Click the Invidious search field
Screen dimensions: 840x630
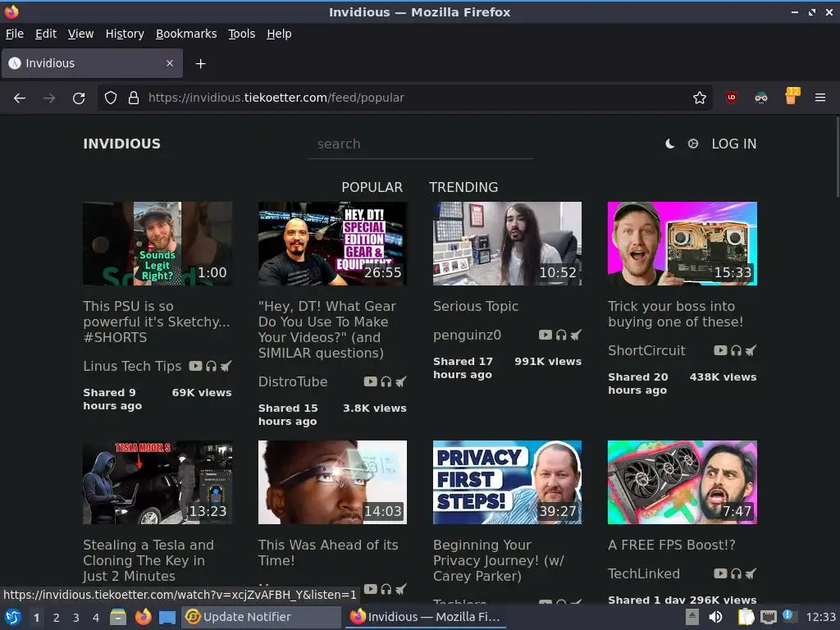coord(421,144)
